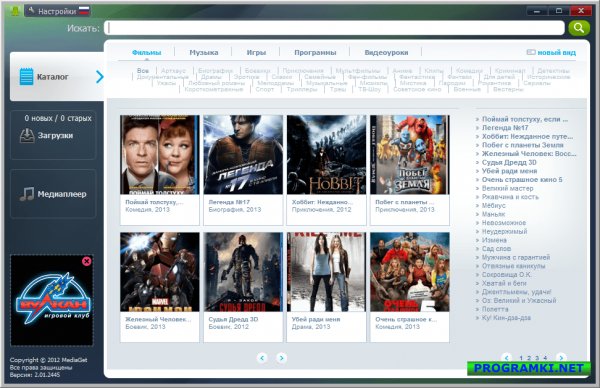Viewport: 600px width, 388px height.
Task: Choose the Мультфильмы genre filter
Action: coord(358,71)
